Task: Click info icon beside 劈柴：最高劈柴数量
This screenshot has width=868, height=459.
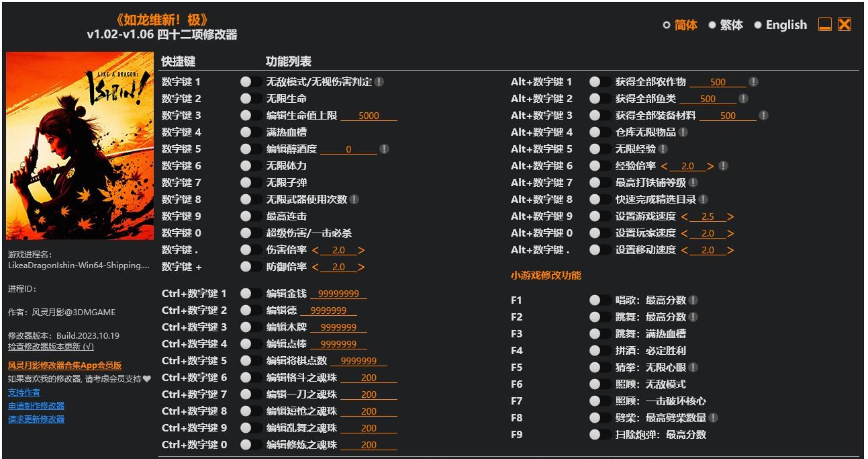Action: [x=713, y=418]
